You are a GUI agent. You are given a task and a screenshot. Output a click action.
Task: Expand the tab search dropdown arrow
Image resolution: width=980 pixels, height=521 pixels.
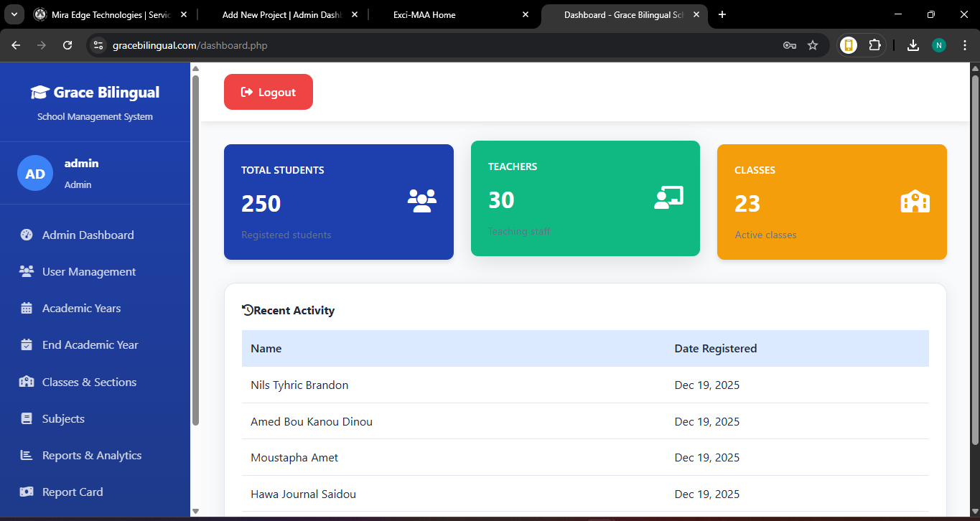coord(14,14)
